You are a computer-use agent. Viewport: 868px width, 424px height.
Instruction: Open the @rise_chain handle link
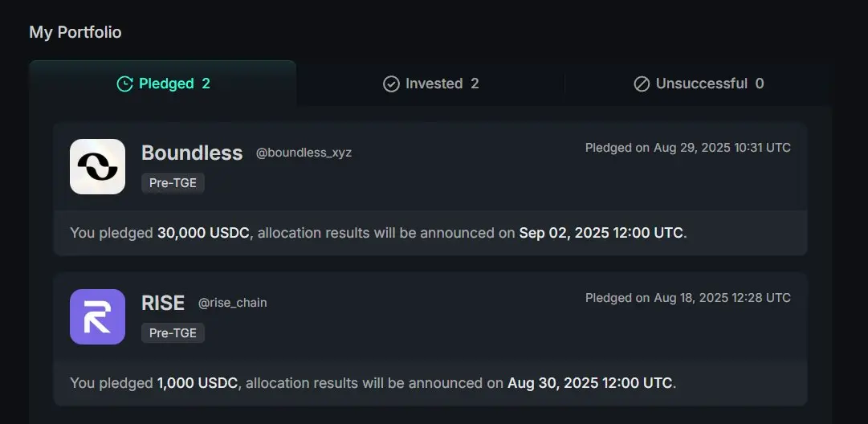[233, 303]
